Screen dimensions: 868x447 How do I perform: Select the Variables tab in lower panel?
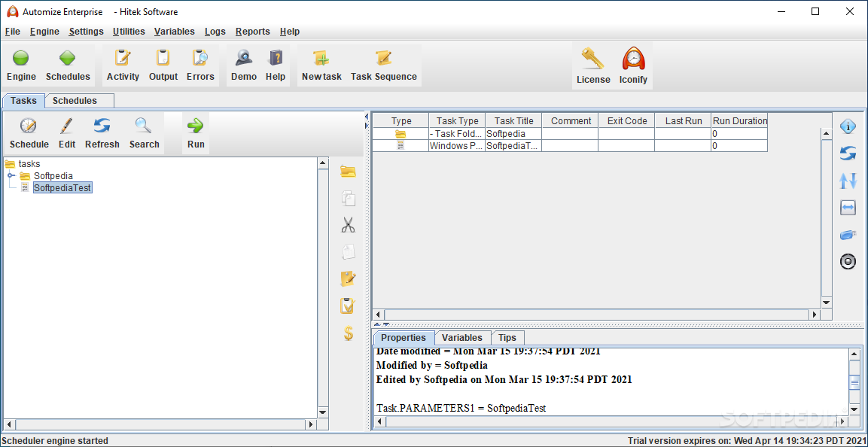pos(462,337)
